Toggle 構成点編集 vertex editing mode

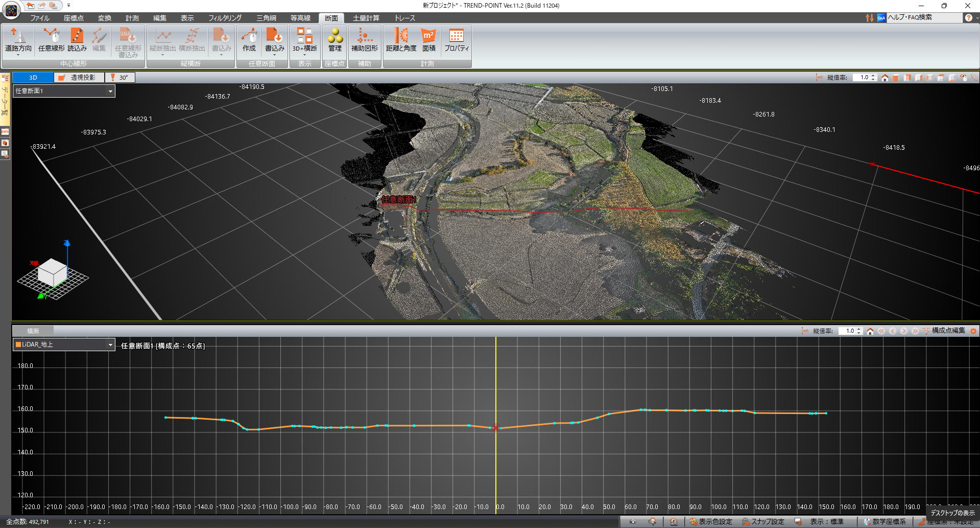point(944,331)
